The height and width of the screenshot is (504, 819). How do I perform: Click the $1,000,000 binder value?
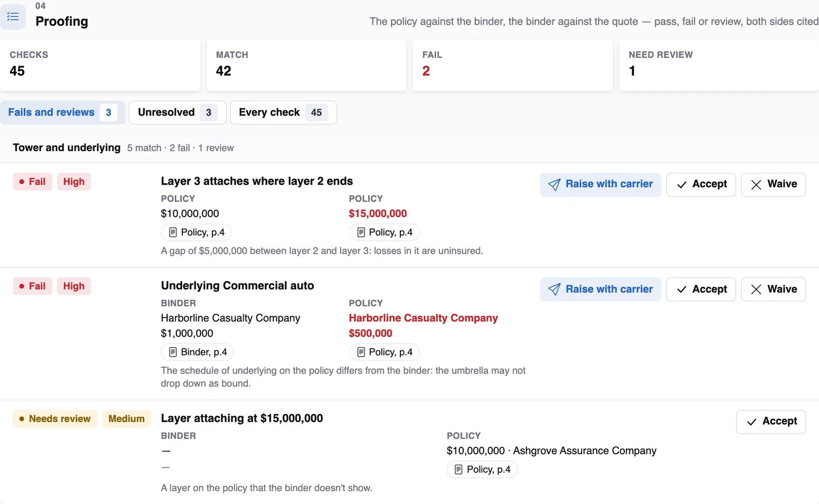187,334
